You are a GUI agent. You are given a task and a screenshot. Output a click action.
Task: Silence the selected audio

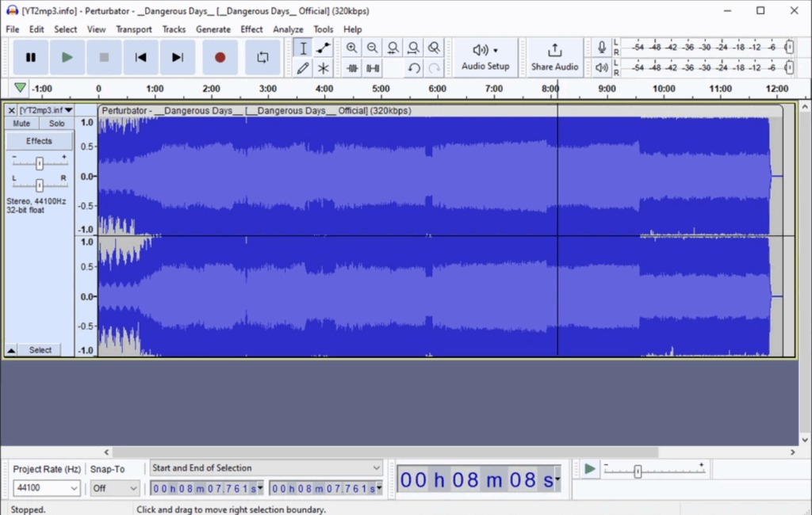pyautogui.click(x=373, y=68)
